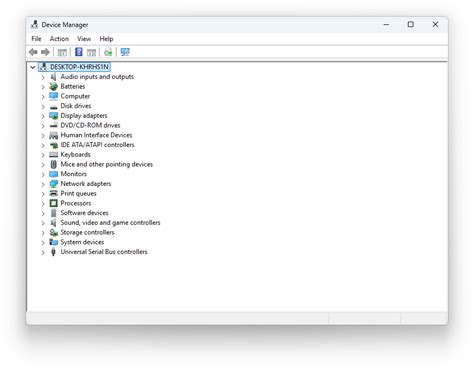Click the Display adapters icon
This screenshot has width=474, height=368.
(x=53, y=116)
